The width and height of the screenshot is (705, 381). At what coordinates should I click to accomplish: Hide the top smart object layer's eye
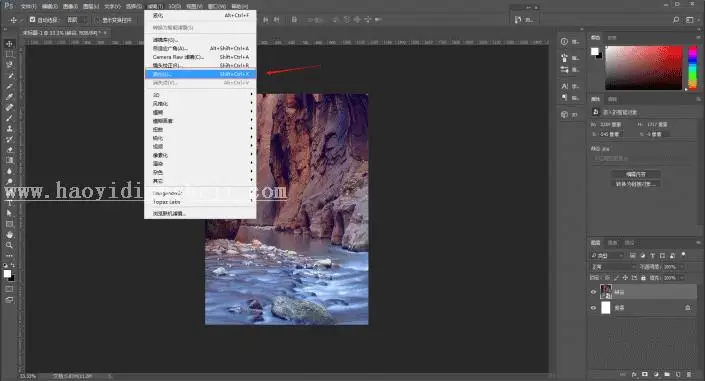tap(593, 292)
